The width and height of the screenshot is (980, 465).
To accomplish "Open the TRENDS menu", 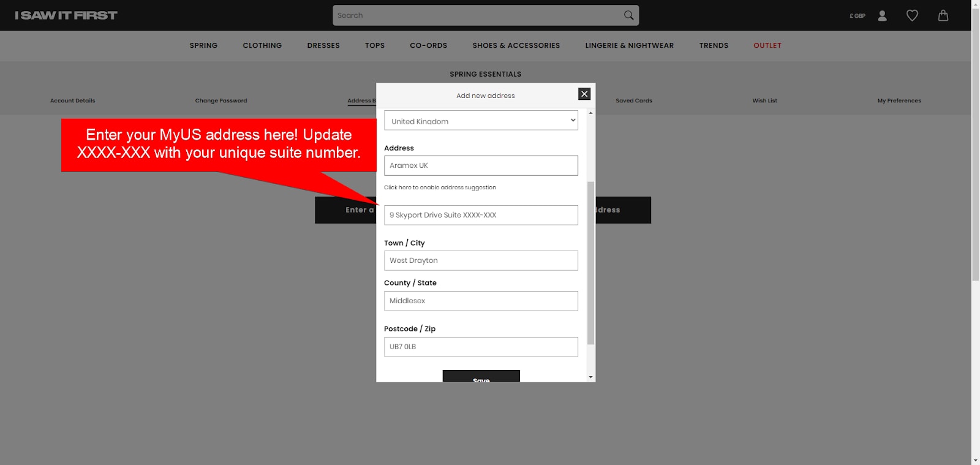I will (714, 45).
